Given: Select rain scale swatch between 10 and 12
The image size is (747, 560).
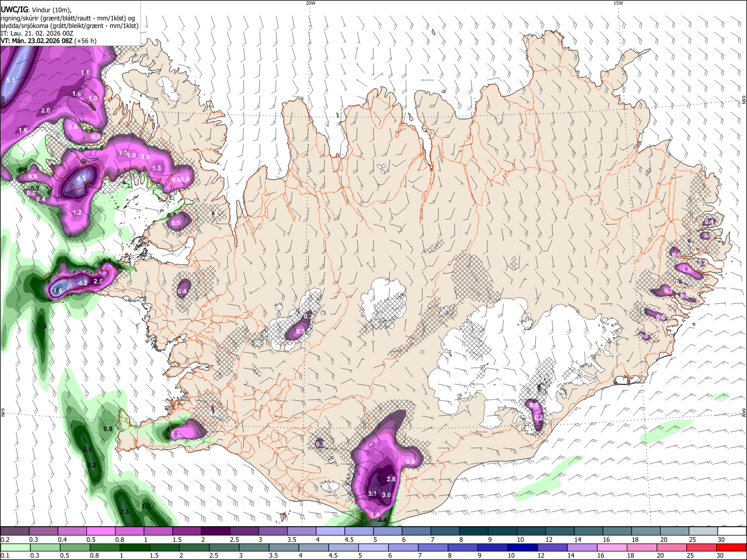Looking at the screenshot, I should [521, 547].
